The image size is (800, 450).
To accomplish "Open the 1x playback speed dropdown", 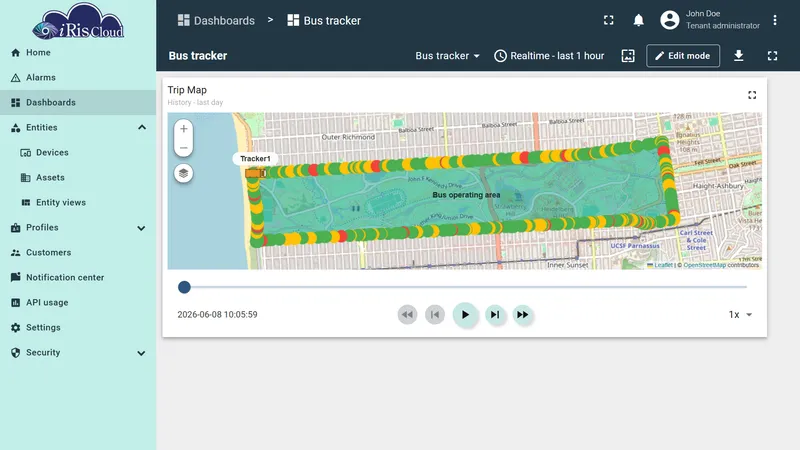I will 740,315.
